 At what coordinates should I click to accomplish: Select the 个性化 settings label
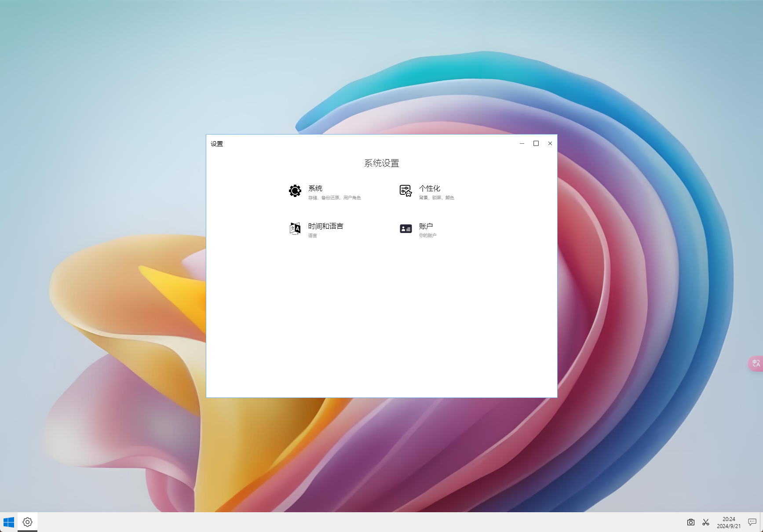pos(430,188)
